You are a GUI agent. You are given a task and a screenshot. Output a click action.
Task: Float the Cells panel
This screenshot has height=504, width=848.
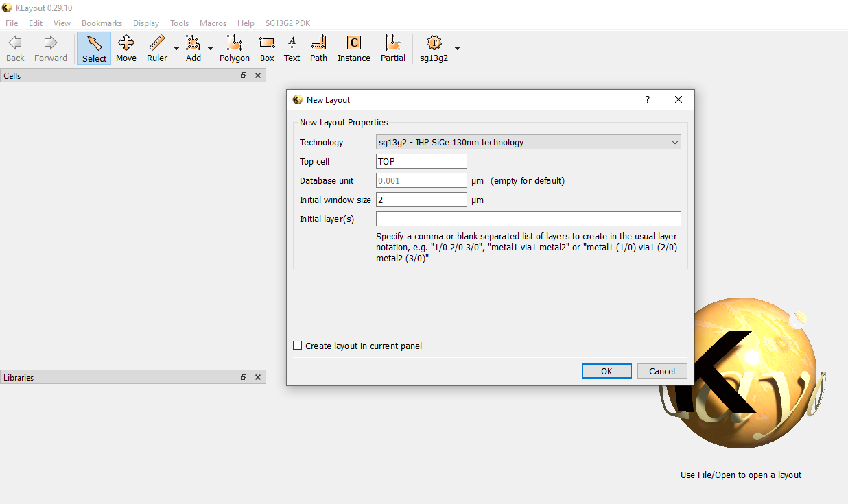pos(244,75)
